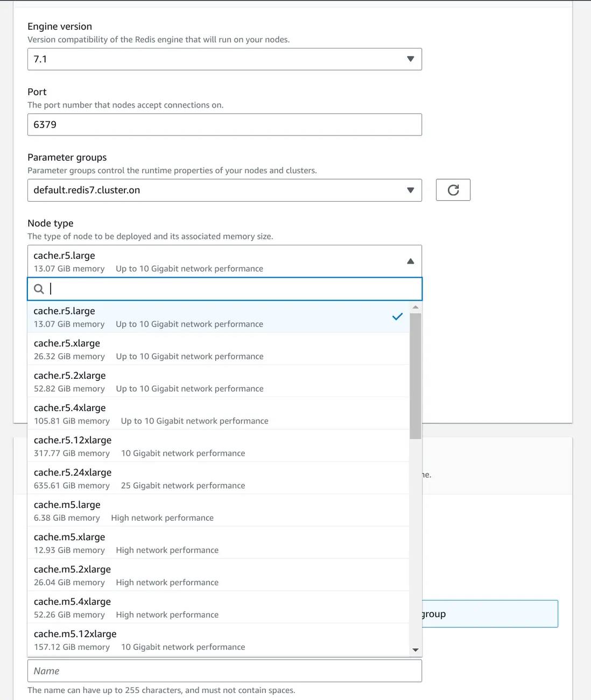
Task: Click the scrollbar down arrow in node list
Action: click(x=415, y=650)
